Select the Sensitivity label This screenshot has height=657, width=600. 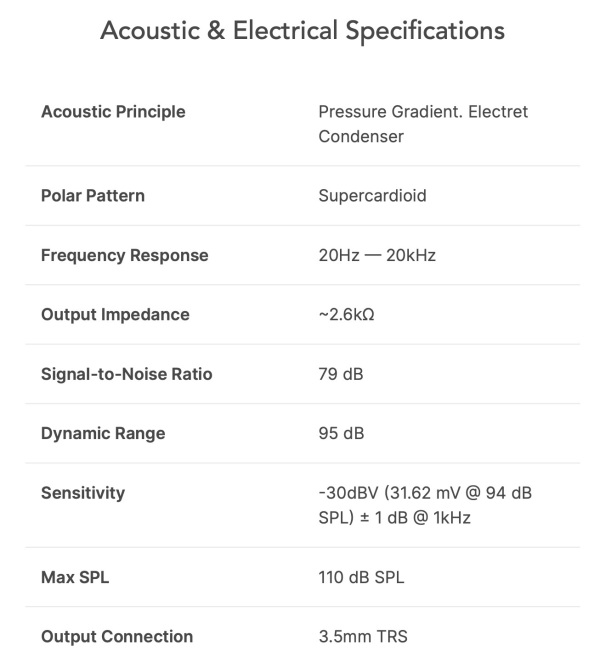click(83, 493)
